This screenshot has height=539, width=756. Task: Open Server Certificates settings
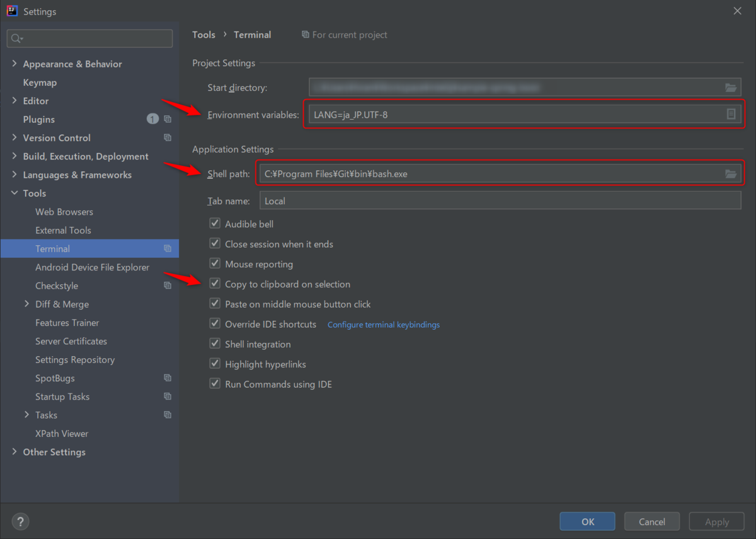71,341
